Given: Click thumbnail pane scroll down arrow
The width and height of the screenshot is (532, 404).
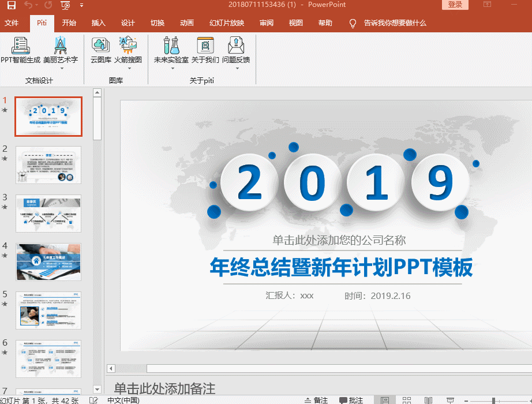Looking at the screenshot, I should click(x=97, y=390).
